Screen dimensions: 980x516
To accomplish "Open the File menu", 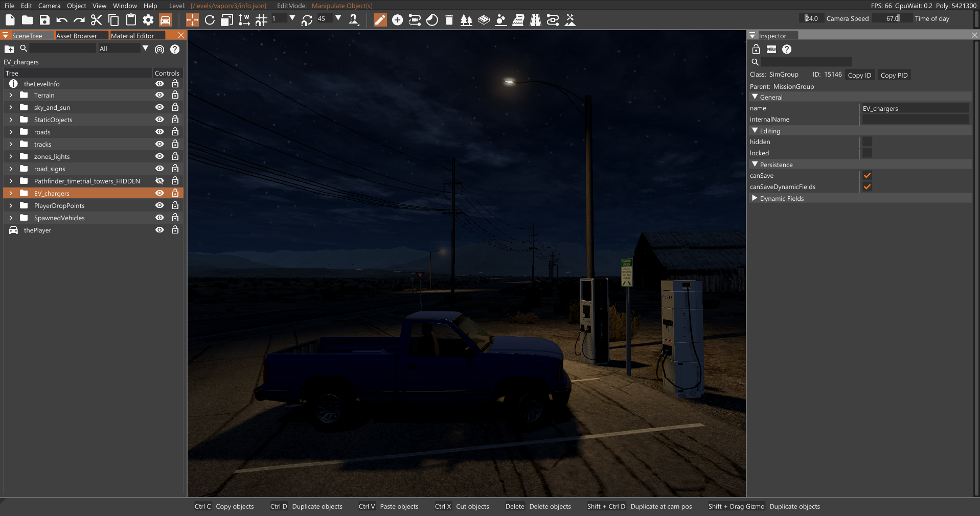I will (x=9, y=6).
